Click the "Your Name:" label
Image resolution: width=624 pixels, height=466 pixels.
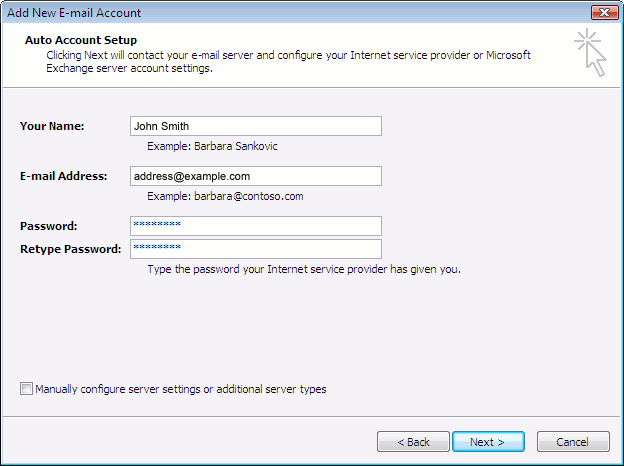(52, 126)
